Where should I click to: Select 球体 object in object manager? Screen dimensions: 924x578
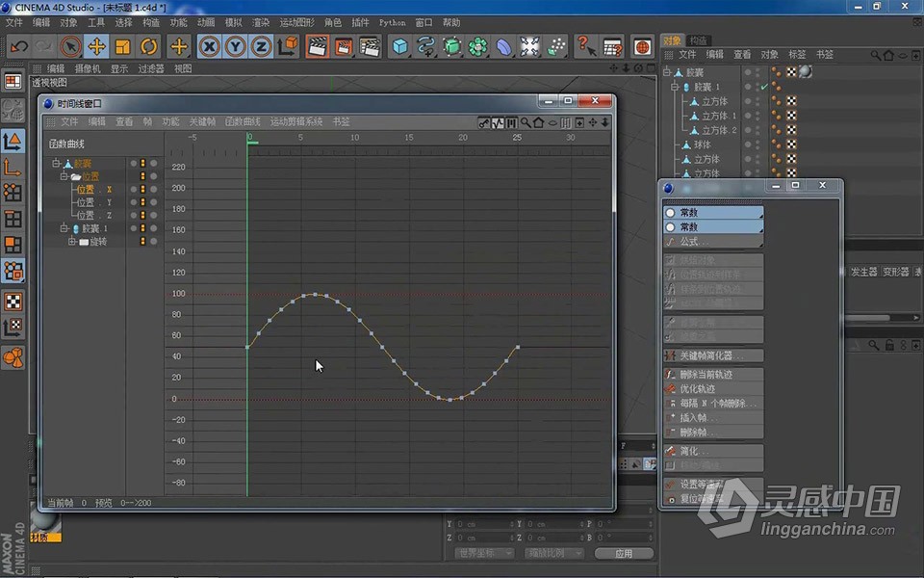pos(702,144)
